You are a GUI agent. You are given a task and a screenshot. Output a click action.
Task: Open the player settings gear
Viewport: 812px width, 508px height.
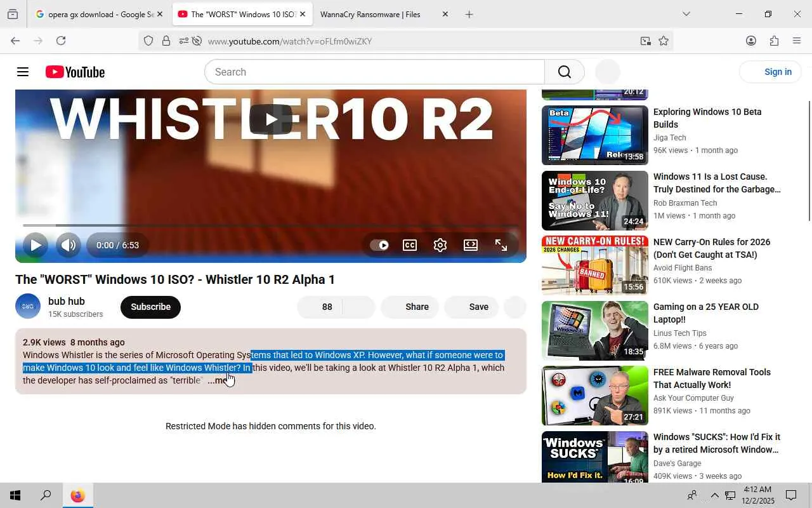pos(440,245)
